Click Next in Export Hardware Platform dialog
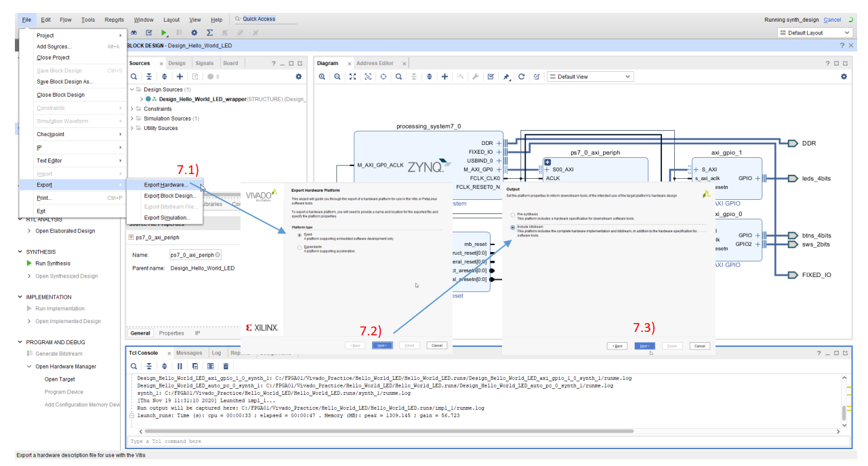Viewport: 868px width, 466px height. pyautogui.click(x=382, y=345)
